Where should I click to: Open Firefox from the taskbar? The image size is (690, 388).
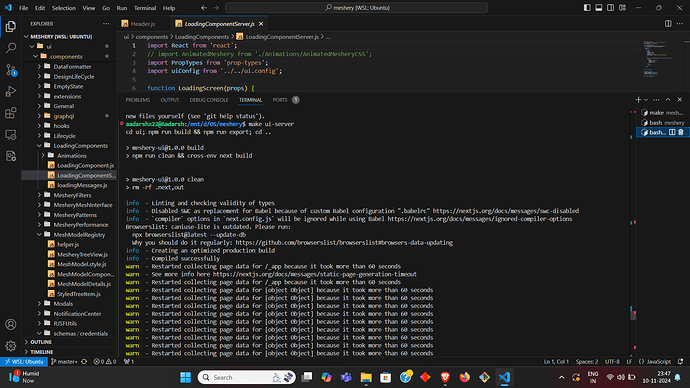pos(465,377)
